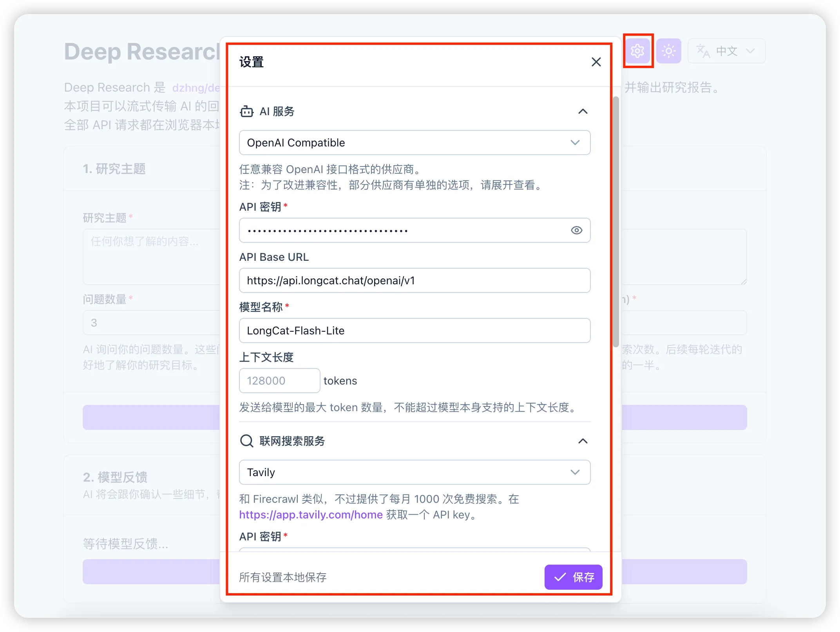The image size is (840, 632).
Task: Click the 设置 dialog title text
Action: pos(252,62)
